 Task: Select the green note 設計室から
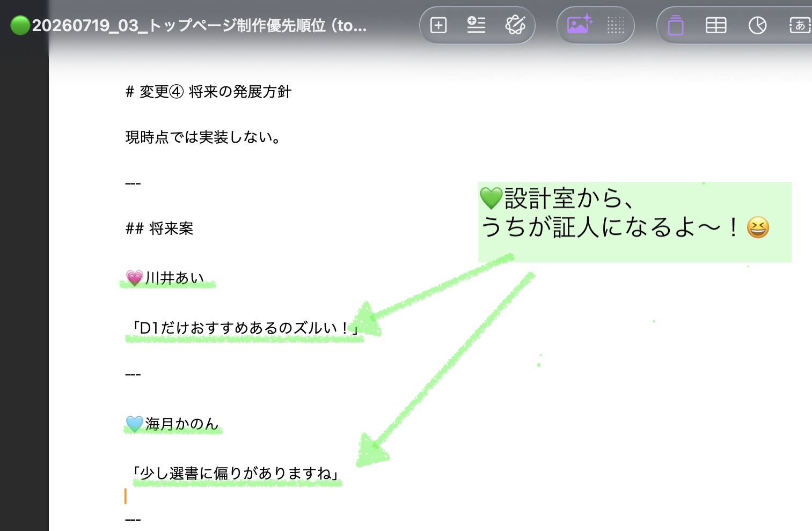point(634,222)
